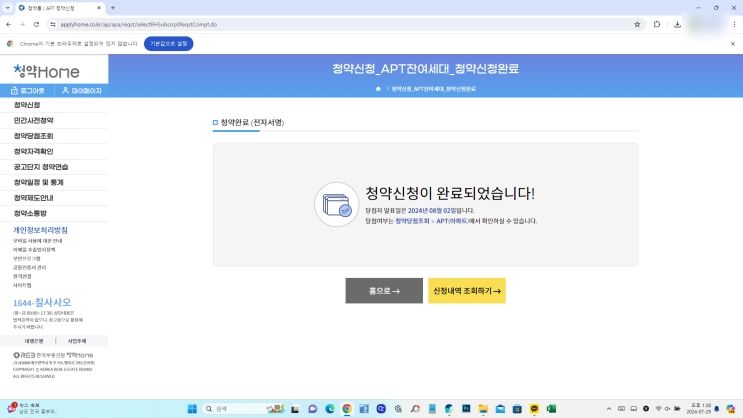Open the Windows Start menu

192,409
